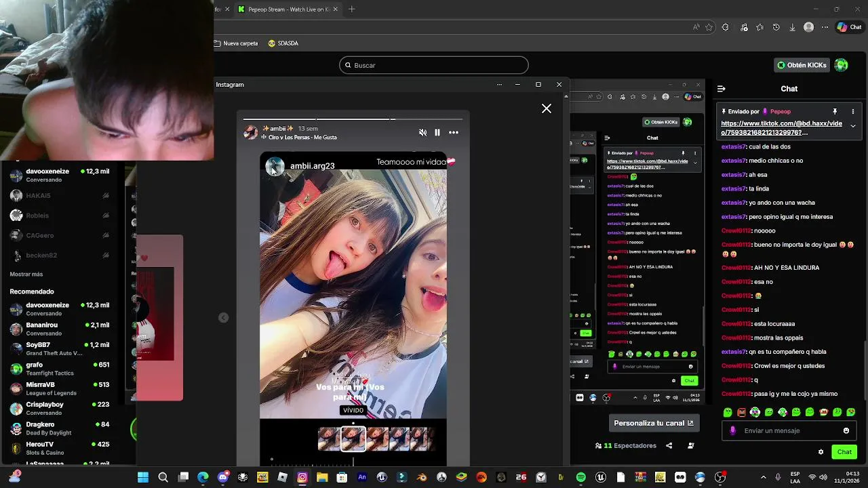Screen dimensions: 868x488
Task: Pause the Instagram story playback
Action: coord(437,133)
